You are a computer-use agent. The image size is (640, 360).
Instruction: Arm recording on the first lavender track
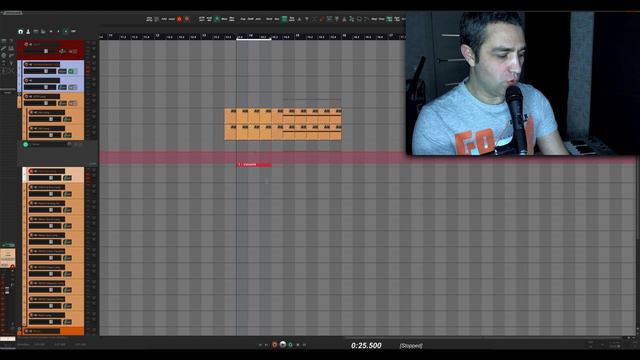27,64
